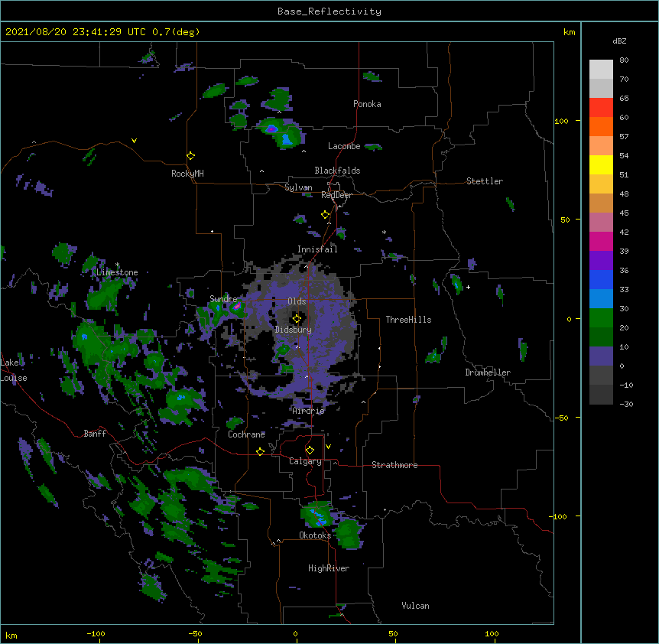Screen dimensions: 659x644
Task: Pick the orange 57-60 dBZ legend swatch
Action: (601, 126)
